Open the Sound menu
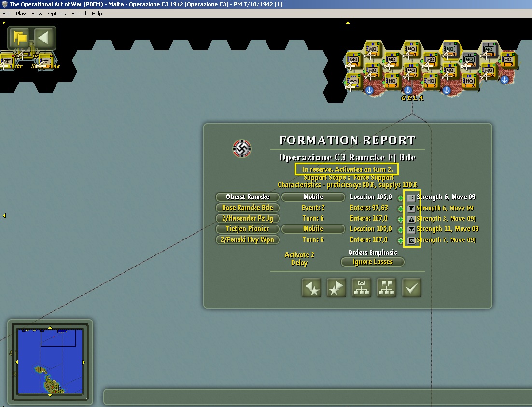This screenshot has height=407, width=532. click(79, 14)
